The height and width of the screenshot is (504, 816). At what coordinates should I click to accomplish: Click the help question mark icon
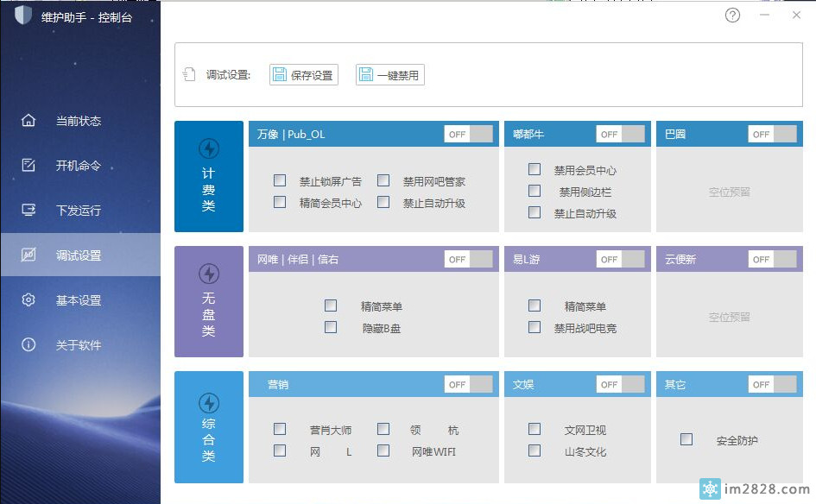pos(732,16)
